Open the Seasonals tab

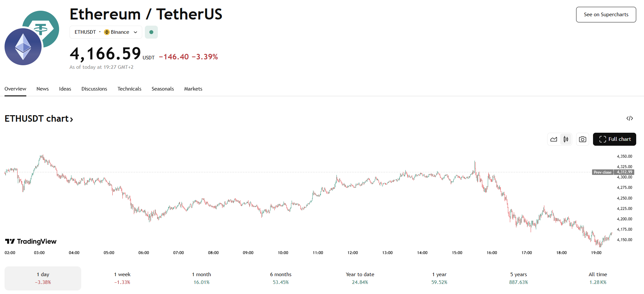point(163,89)
